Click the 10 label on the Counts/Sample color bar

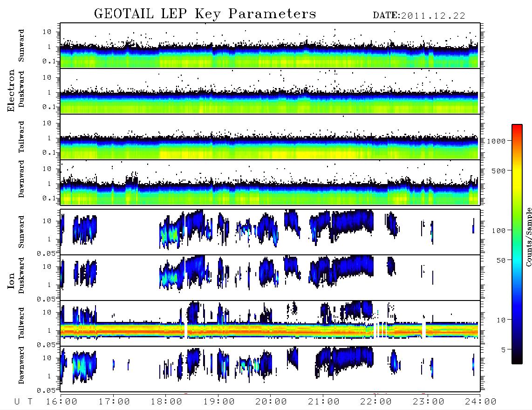point(501,320)
